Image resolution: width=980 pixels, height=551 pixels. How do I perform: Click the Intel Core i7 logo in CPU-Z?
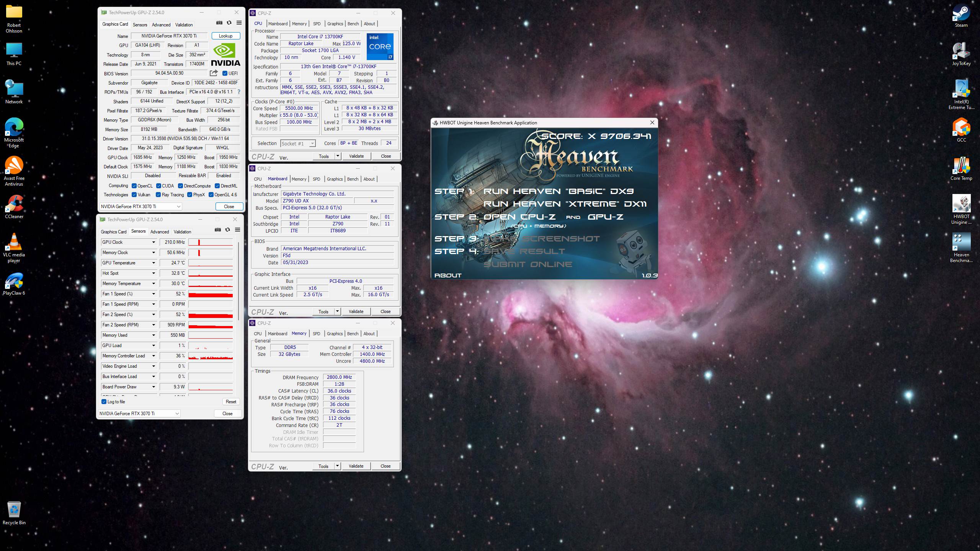pyautogui.click(x=380, y=47)
